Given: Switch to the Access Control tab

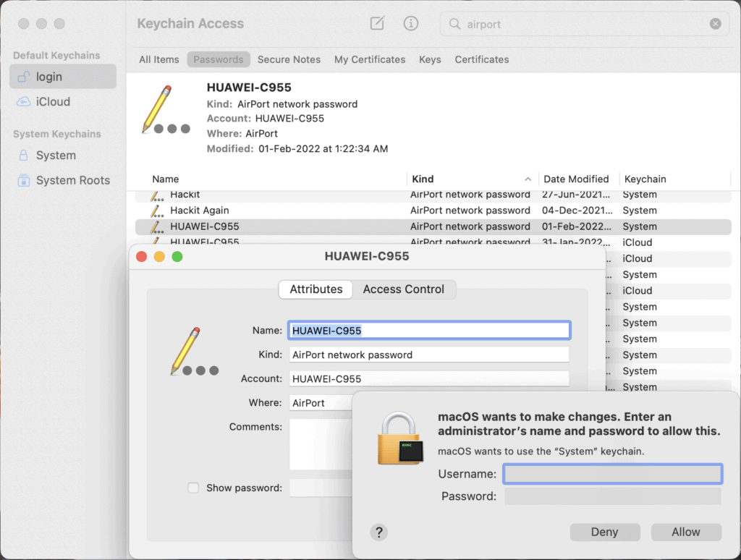Looking at the screenshot, I should coord(403,289).
